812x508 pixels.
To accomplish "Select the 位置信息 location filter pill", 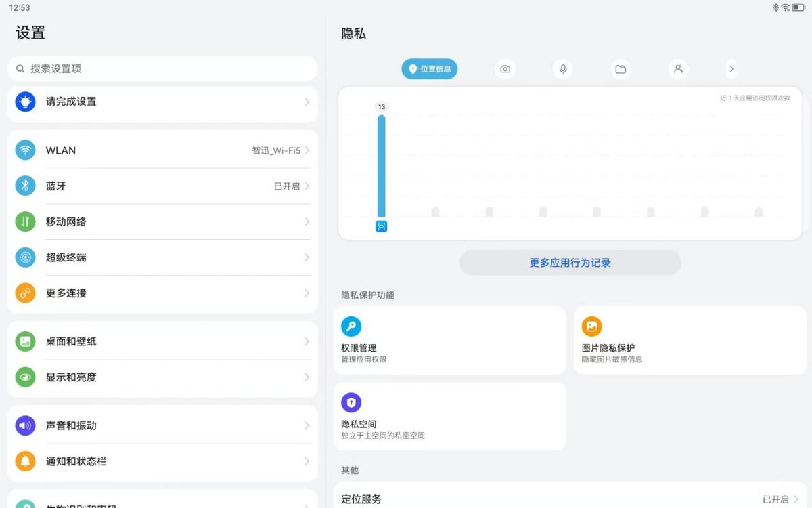I will coord(429,68).
